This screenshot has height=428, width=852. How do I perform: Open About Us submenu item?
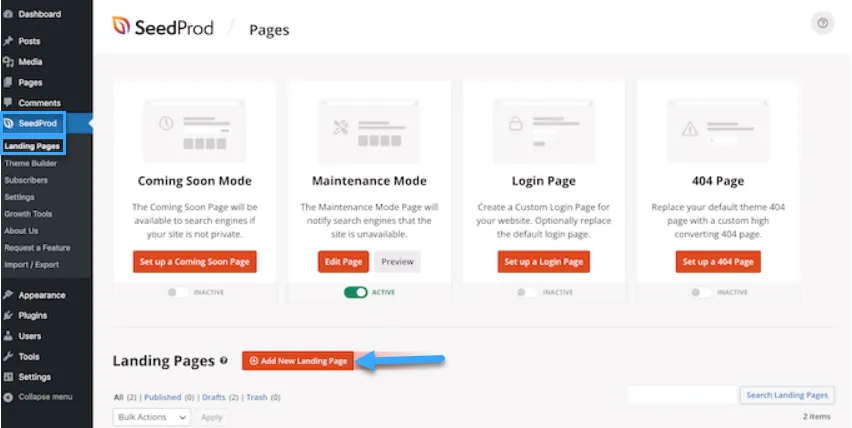[x=21, y=231]
